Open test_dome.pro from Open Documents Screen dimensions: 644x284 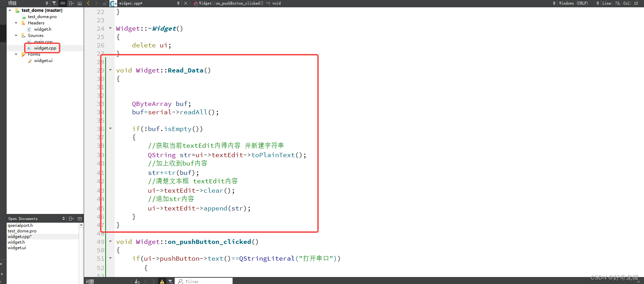coord(22,231)
